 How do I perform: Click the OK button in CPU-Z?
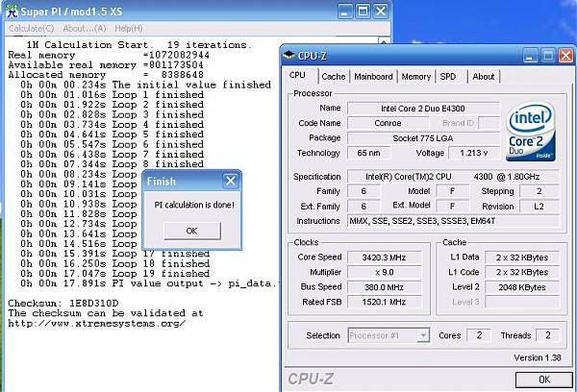tap(544, 380)
